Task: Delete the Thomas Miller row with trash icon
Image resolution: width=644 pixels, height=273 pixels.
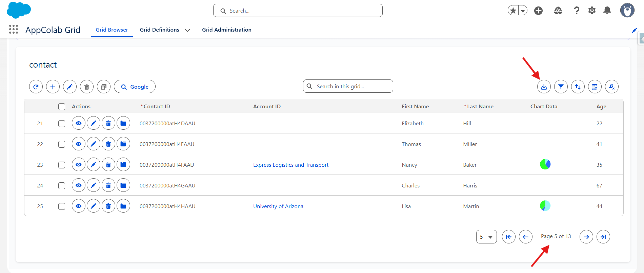Action: 108,144
